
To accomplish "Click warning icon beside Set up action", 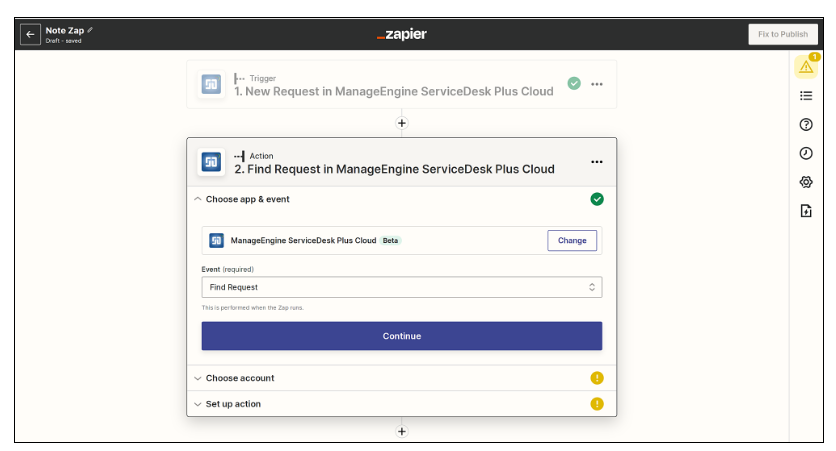I will 597,404.
